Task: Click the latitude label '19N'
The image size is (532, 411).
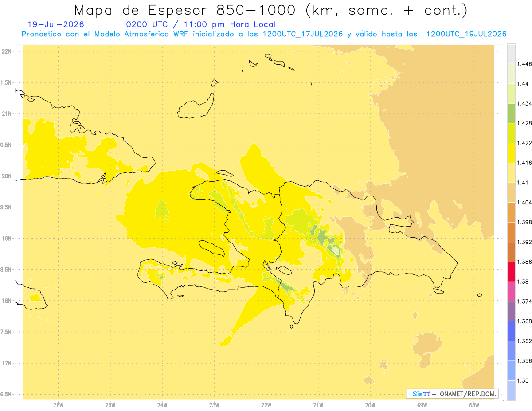Action: 7,238
